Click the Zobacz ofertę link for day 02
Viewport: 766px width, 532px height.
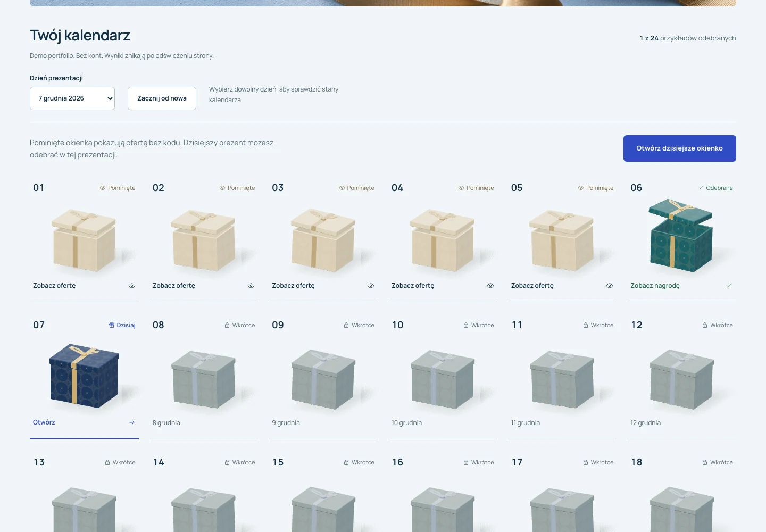[x=174, y=286]
